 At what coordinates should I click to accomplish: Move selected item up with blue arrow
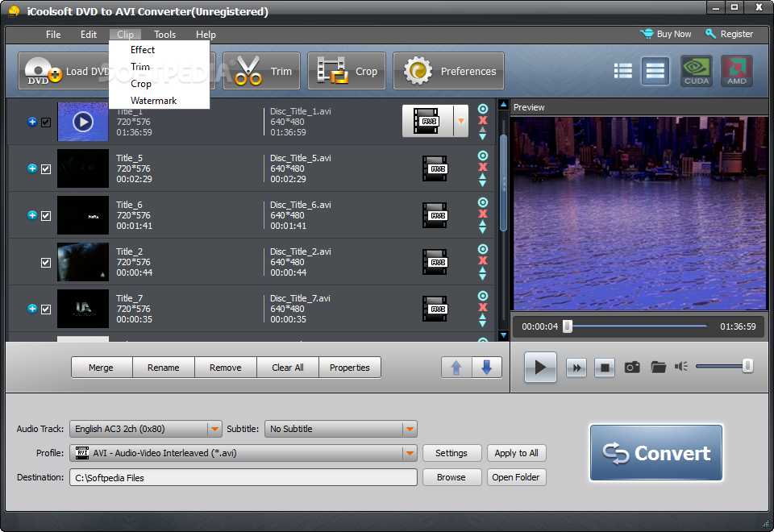point(456,368)
